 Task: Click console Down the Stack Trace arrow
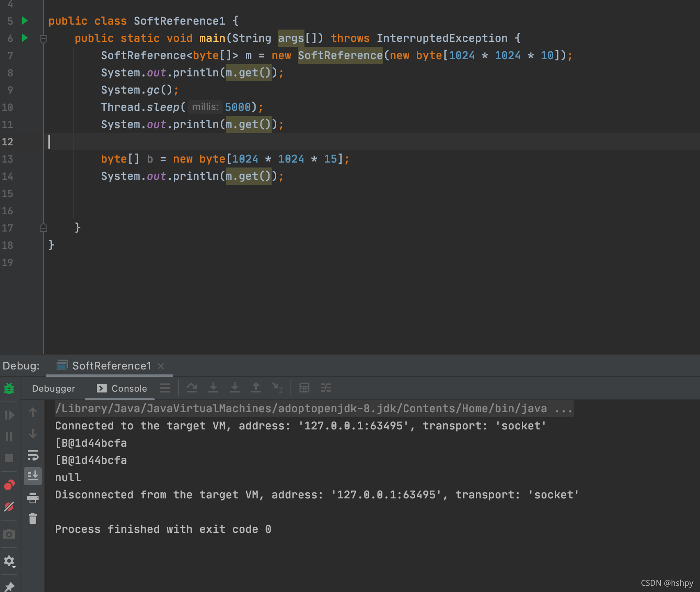coord(33,434)
